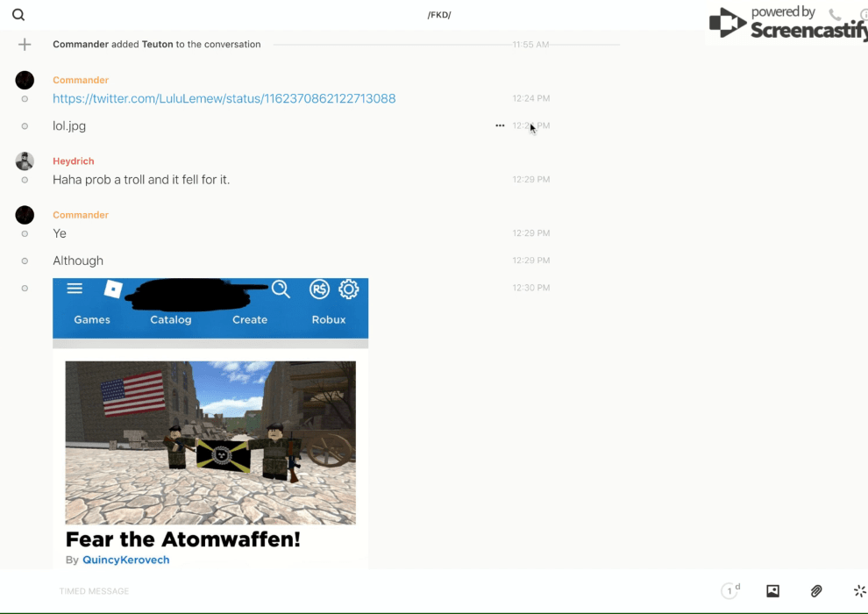Start a voice call with the phone icon

pyautogui.click(x=835, y=15)
